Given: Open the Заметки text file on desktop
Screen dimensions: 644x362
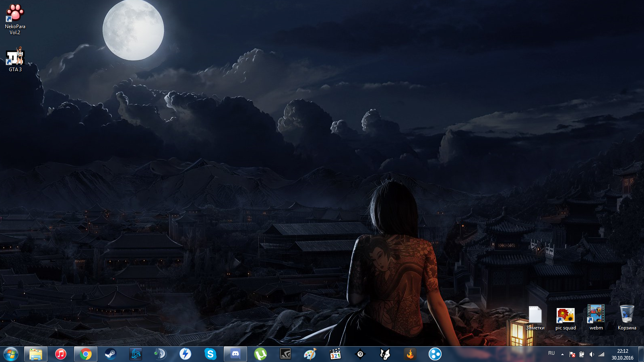Looking at the screenshot, I should pyautogui.click(x=535, y=318).
